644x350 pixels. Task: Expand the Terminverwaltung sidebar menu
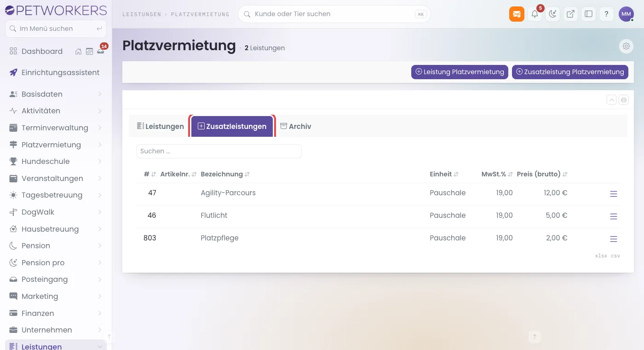[56, 128]
